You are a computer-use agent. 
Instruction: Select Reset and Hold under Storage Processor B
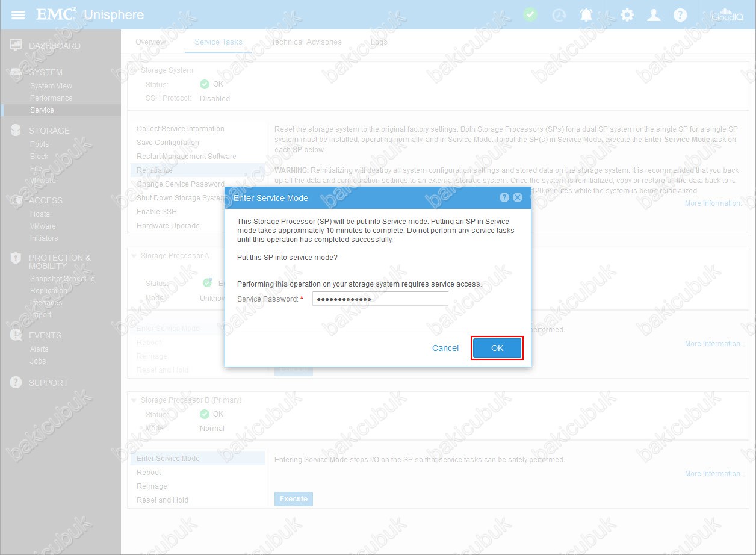pos(163,500)
